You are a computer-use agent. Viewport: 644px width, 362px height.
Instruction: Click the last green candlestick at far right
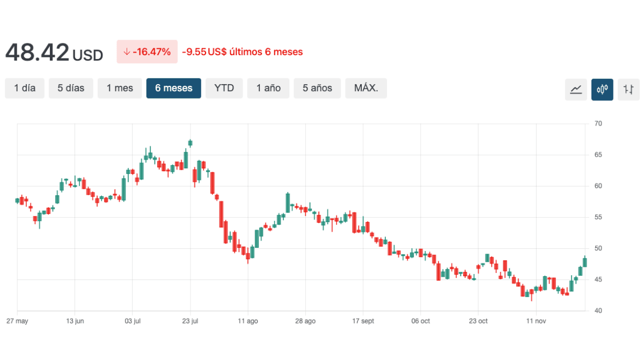[584, 262]
